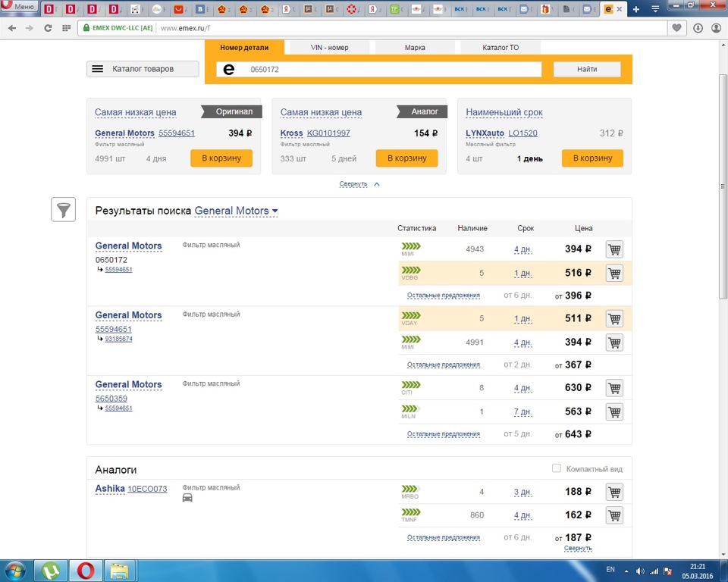This screenshot has height=582, width=728.
Task: Enable the Компактный вид checkbox
Action: coord(556,468)
